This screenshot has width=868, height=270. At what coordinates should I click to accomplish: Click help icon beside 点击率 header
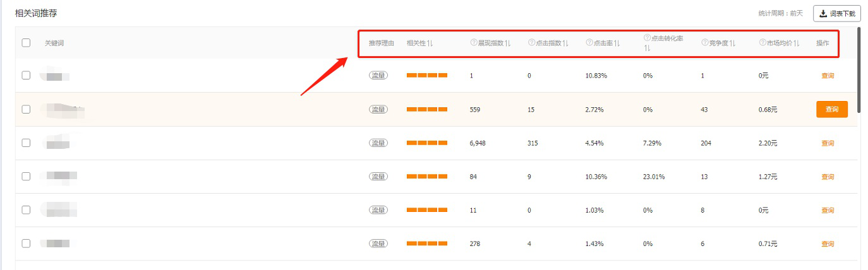click(589, 43)
